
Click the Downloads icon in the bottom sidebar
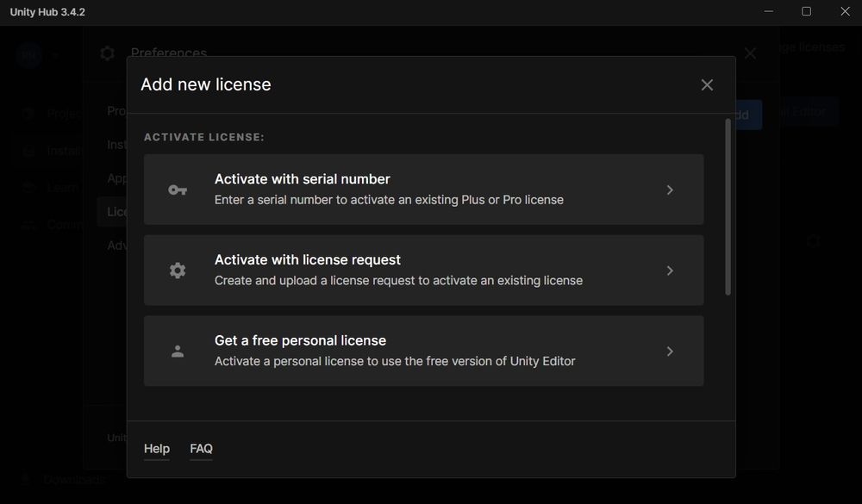[23, 479]
